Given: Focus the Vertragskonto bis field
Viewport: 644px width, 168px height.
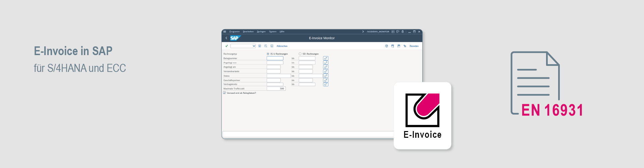Looking at the screenshot, I should (x=307, y=84).
